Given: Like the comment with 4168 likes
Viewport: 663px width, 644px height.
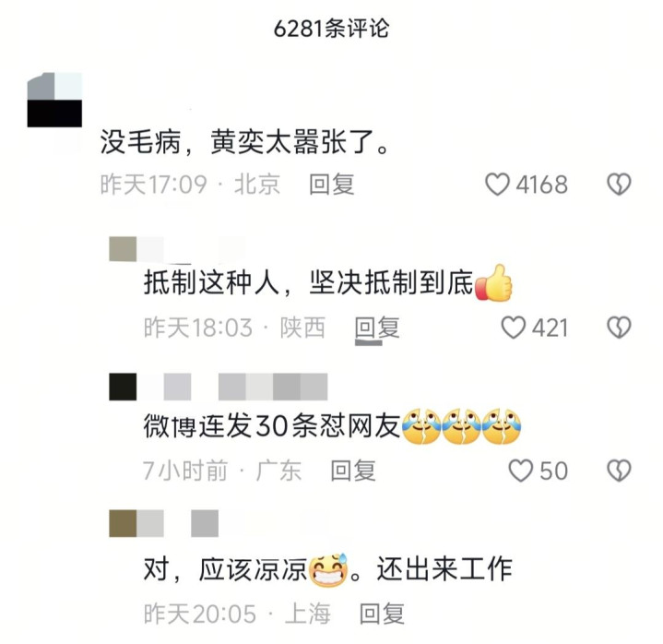Looking at the screenshot, I should coord(497,185).
